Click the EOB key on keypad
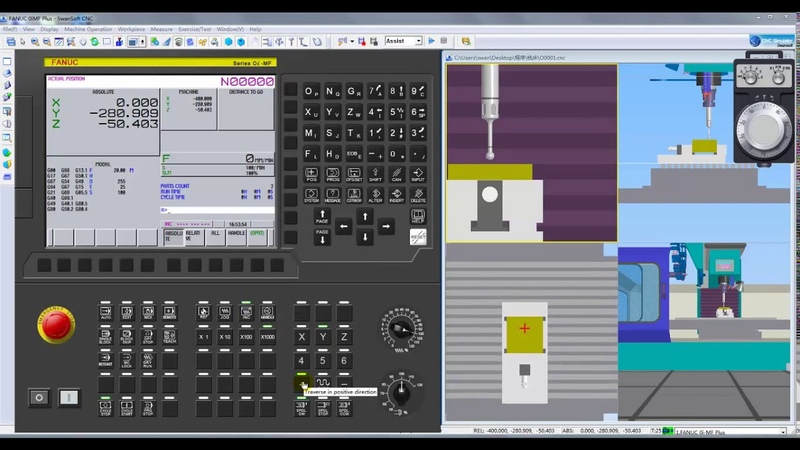This screenshot has width=800, height=450. tap(354, 154)
